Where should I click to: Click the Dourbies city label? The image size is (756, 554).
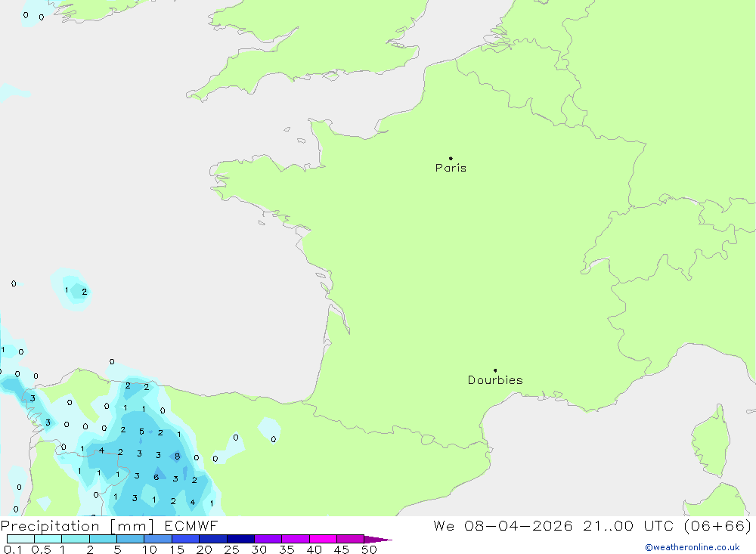click(495, 380)
